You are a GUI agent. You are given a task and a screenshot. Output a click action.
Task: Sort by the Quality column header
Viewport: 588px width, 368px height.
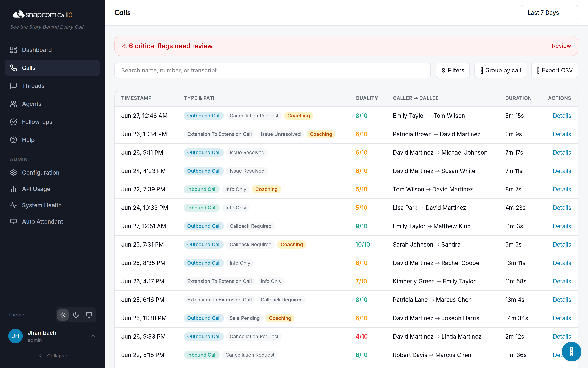pos(367,98)
